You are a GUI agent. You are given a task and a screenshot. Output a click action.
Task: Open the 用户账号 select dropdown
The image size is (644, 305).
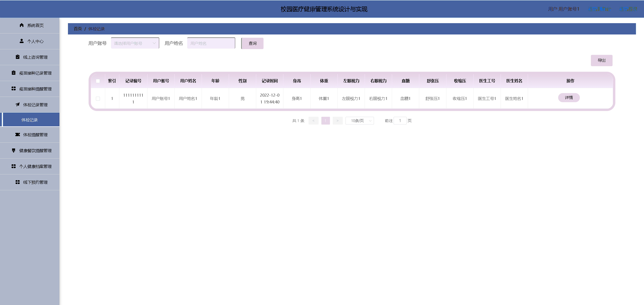(135, 43)
